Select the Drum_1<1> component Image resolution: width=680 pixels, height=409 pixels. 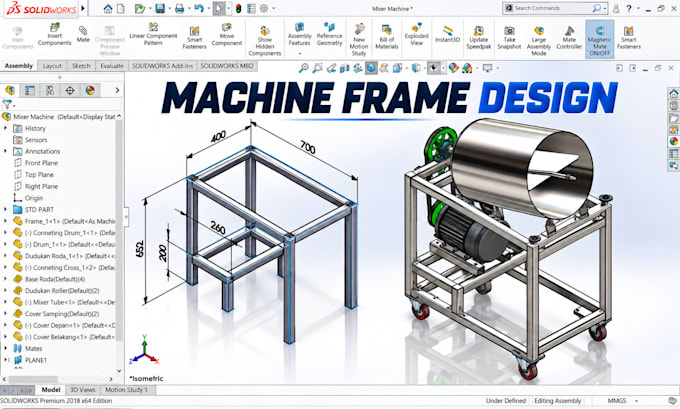(69, 244)
